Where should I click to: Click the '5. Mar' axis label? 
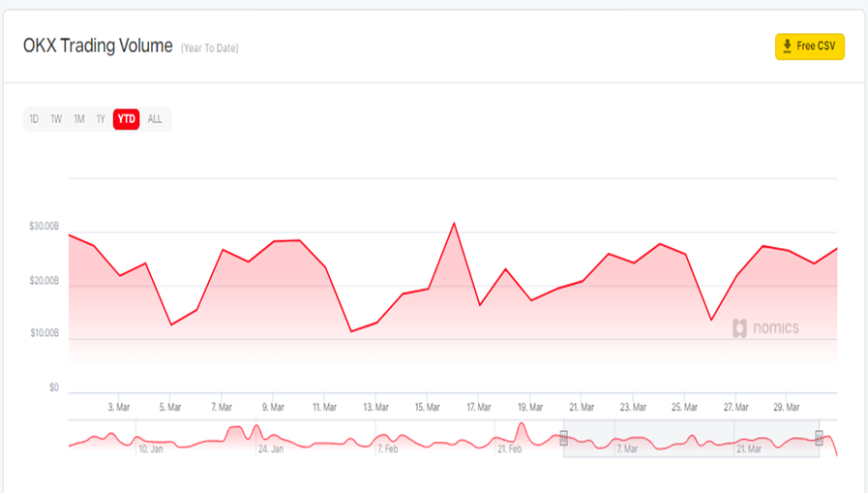point(170,407)
